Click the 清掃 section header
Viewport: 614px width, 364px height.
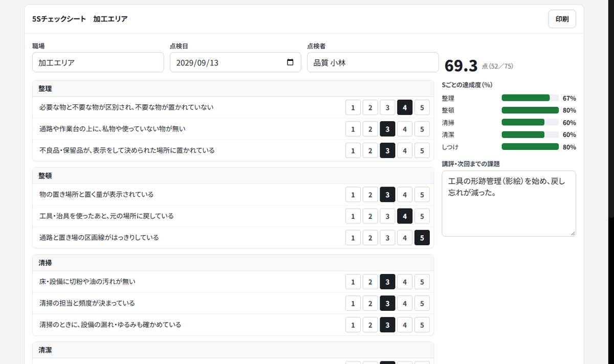click(233, 262)
